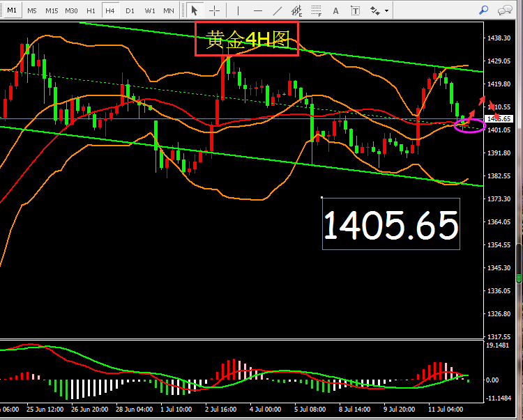Click the 1382.55 price axis label

[x=499, y=176]
